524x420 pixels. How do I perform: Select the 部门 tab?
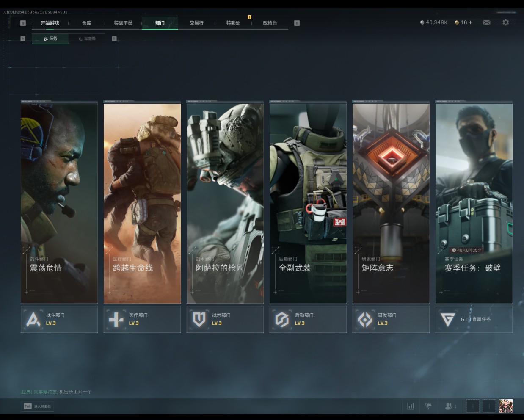[160, 23]
